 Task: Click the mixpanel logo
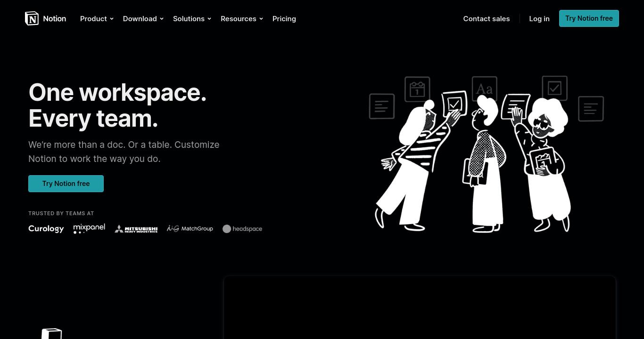[89, 228]
